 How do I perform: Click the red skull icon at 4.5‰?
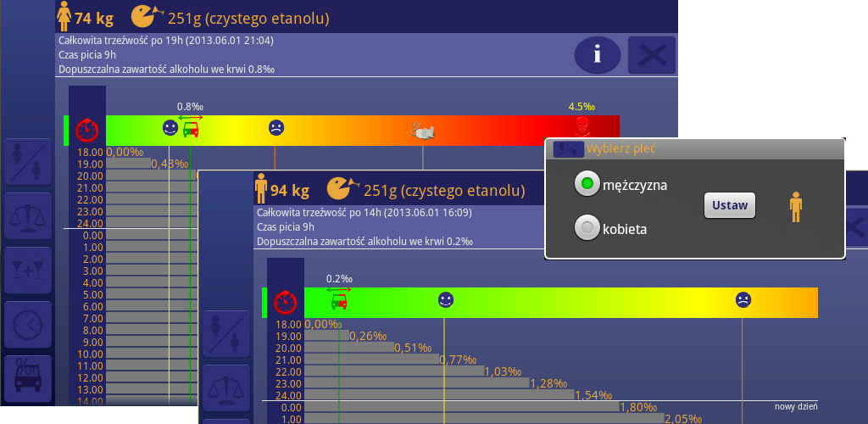581,129
